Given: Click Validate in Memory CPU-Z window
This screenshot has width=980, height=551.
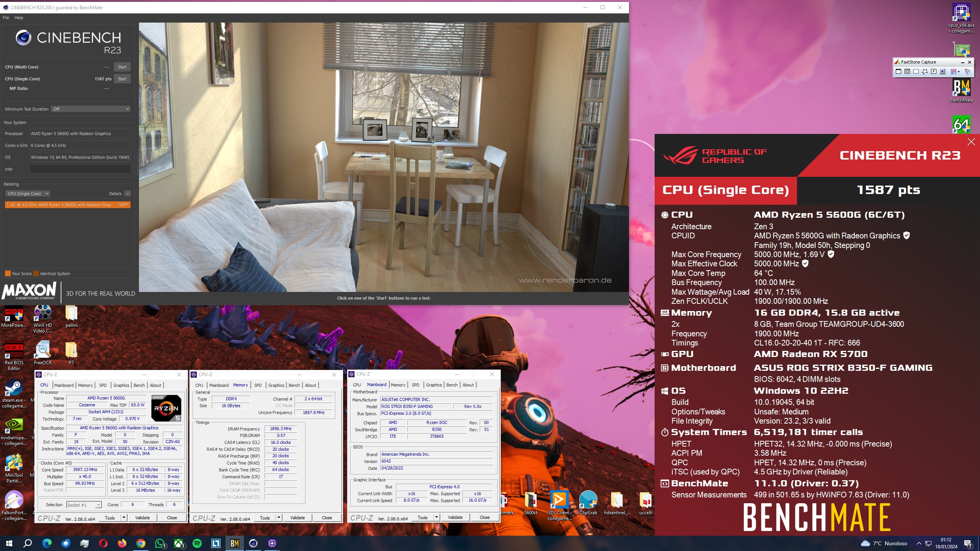Looking at the screenshot, I should click(297, 518).
